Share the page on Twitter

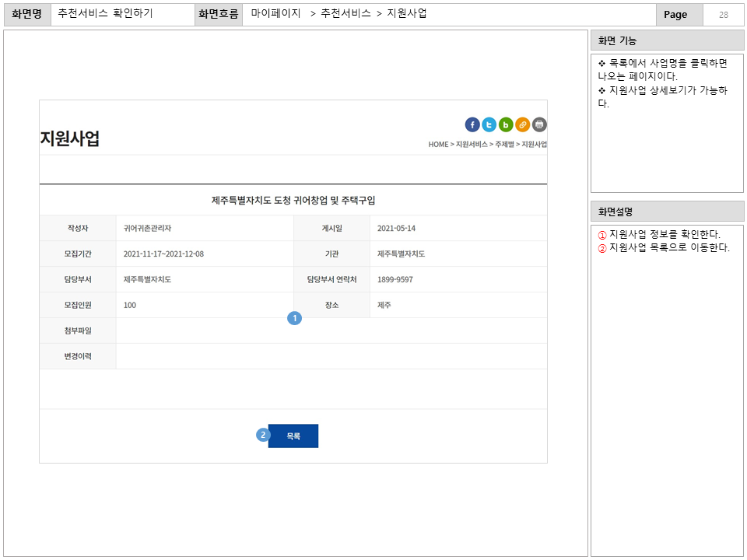[x=489, y=124]
